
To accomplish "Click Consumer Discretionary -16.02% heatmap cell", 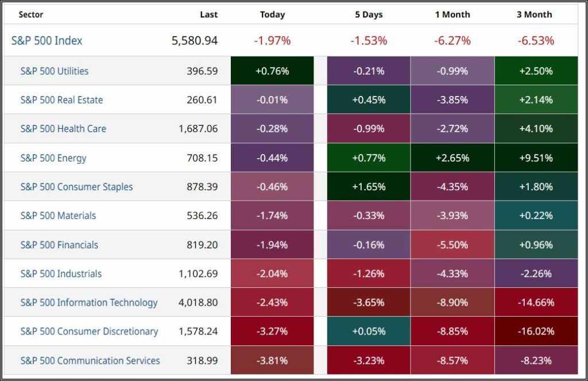I will point(535,332).
